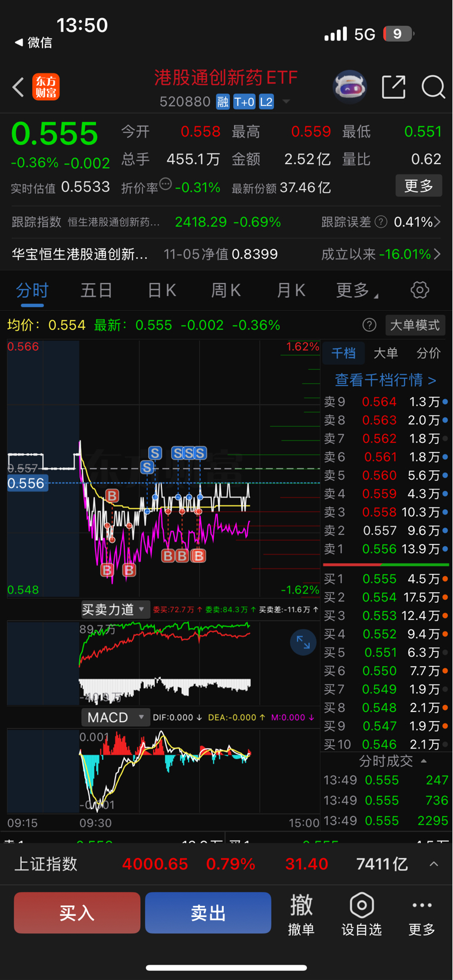Open the search magnifier icon
Screen dimensions: 453x980
[x=433, y=87]
